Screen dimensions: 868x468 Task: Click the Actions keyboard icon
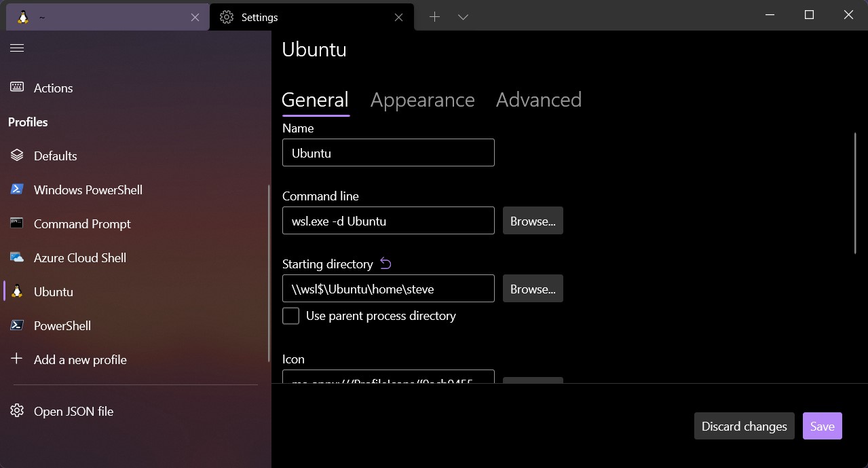pos(17,88)
